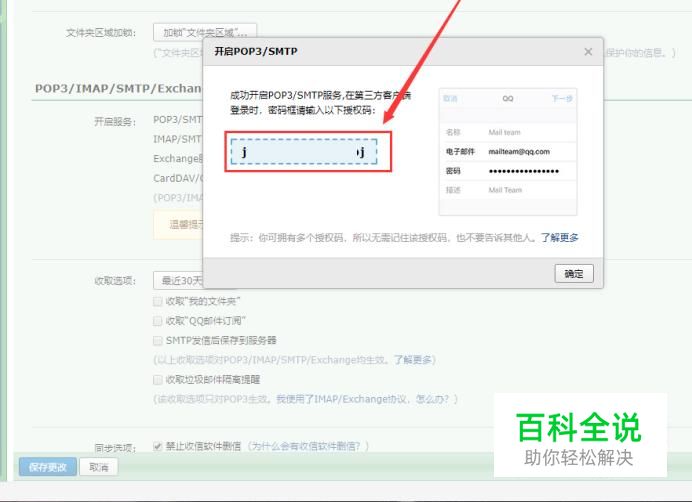Image resolution: width=692 pixels, height=502 pixels.
Task: Click the 加锁"文件夹区域" button
Action: point(205,32)
